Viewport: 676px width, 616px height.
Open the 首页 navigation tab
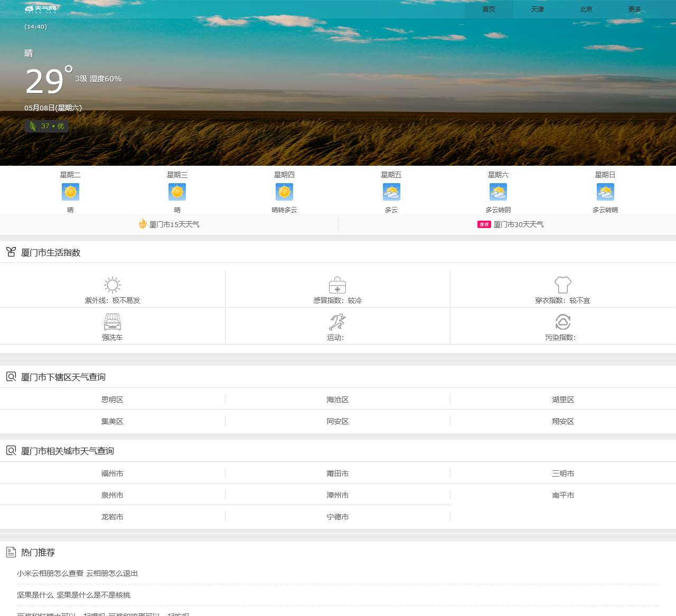pyautogui.click(x=489, y=10)
